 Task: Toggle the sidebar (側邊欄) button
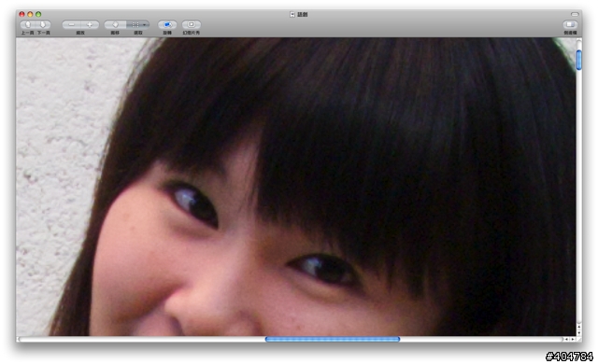coord(570,24)
